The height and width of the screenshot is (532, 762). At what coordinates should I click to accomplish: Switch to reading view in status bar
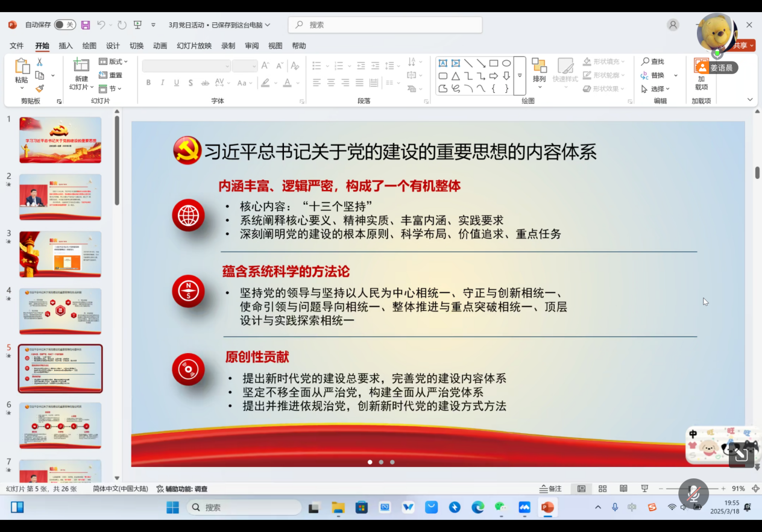click(623, 489)
